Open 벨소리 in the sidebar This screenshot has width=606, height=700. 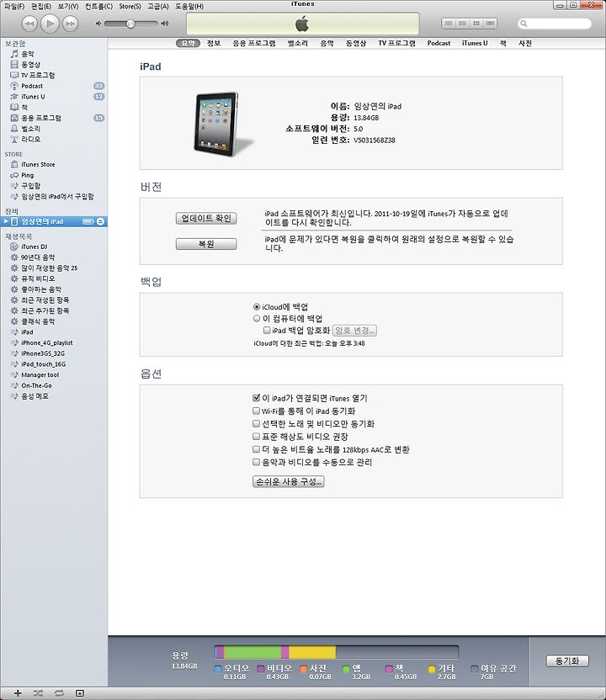point(31,129)
